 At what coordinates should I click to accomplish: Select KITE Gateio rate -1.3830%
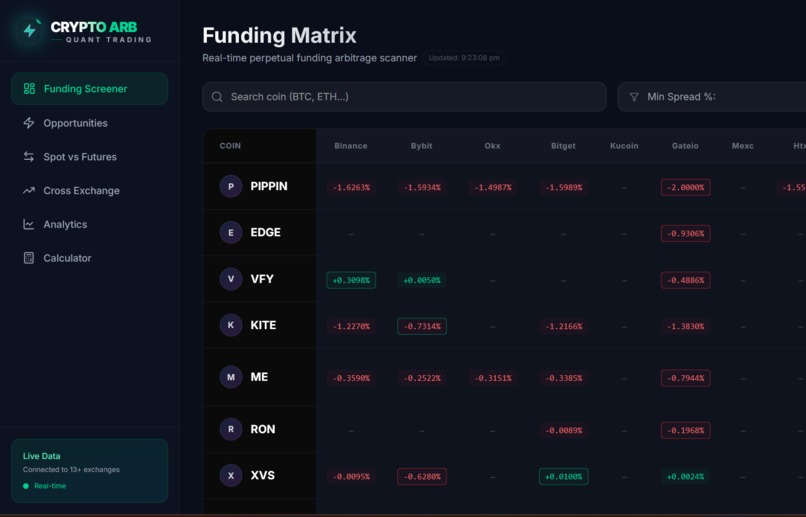point(686,326)
